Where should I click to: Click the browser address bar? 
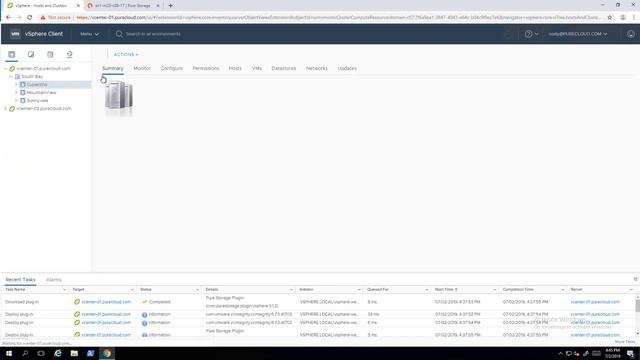(x=338, y=18)
